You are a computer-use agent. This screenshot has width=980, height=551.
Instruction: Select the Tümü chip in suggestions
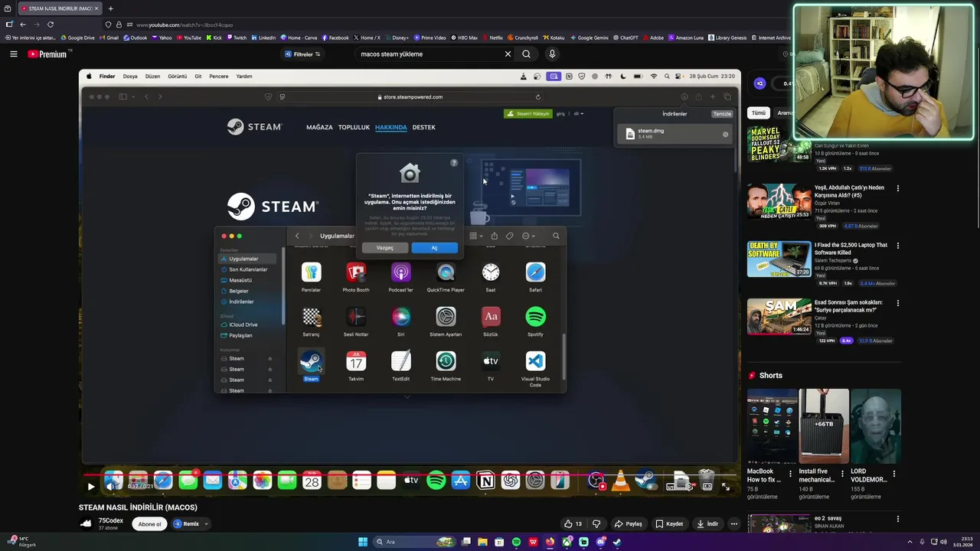pyautogui.click(x=758, y=112)
